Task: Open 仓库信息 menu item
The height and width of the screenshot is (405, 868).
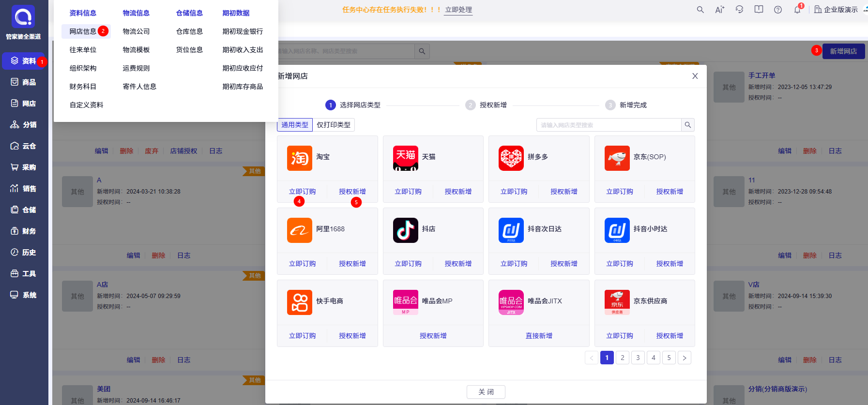Action: [189, 31]
